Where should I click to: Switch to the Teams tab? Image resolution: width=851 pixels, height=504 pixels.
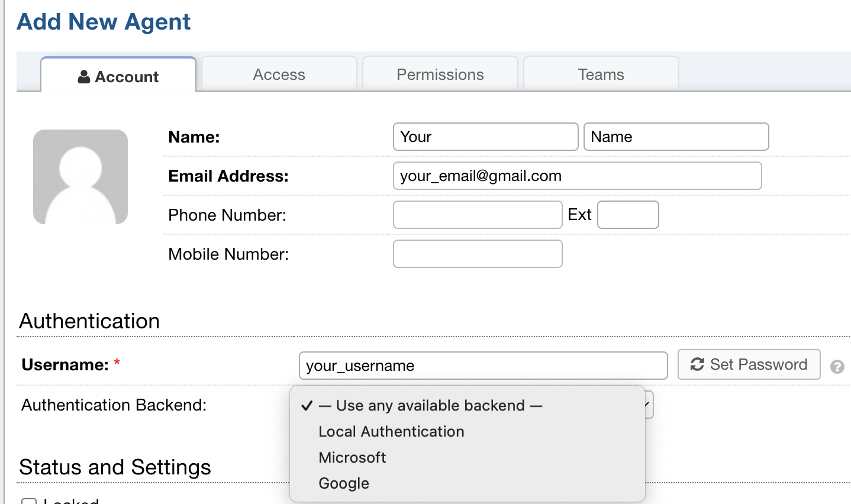(x=601, y=74)
